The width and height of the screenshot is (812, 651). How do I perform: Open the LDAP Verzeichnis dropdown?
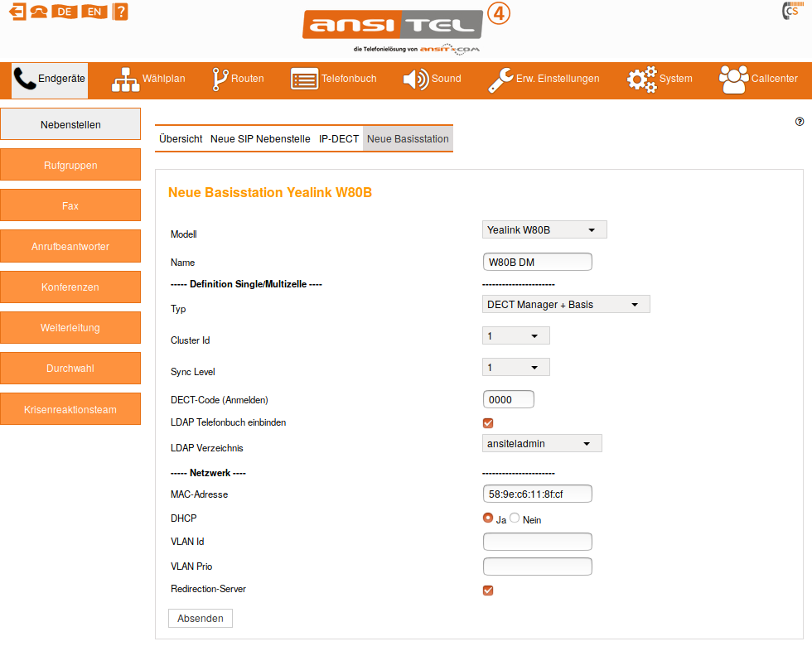coord(542,443)
